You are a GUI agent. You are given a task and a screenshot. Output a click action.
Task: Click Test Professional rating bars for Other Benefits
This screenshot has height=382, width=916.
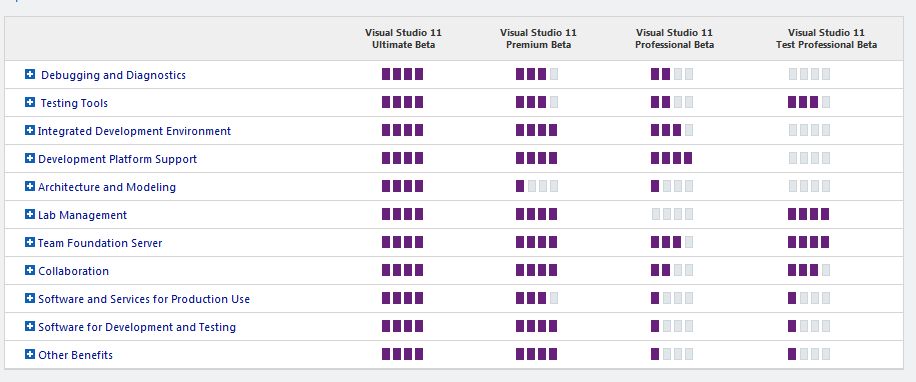[x=809, y=355]
